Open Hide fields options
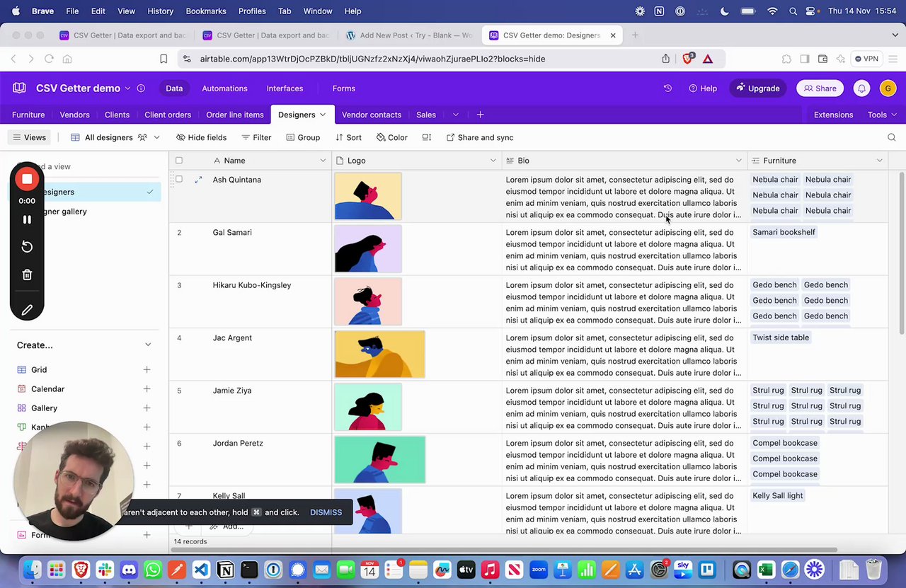906x588 pixels. [x=202, y=137]
